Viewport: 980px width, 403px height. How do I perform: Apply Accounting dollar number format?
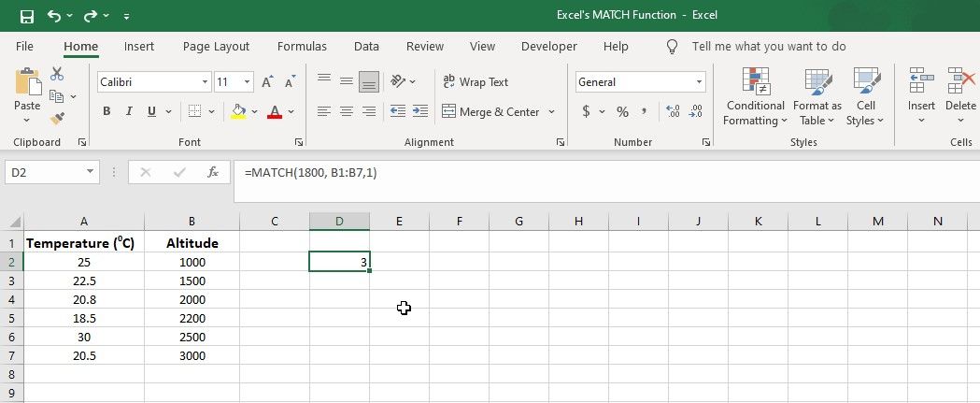(x=587, y=111)
